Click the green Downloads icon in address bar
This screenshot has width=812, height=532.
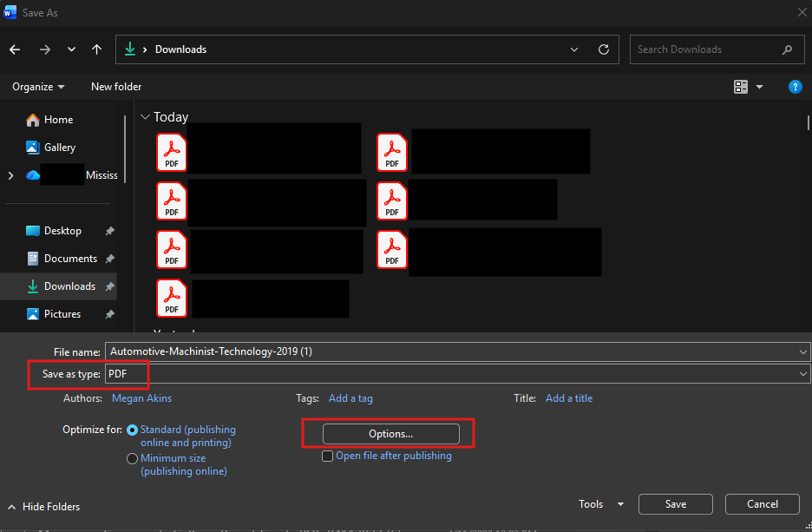130,49
